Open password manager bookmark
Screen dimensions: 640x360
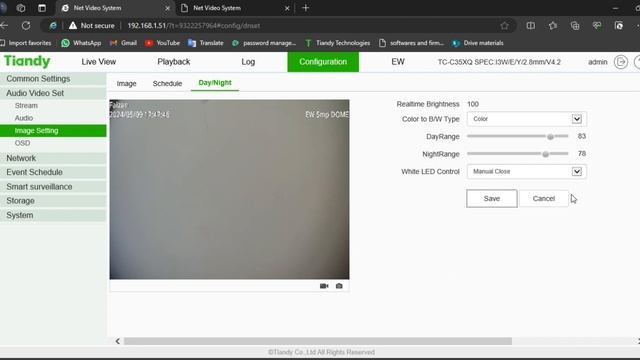pyautogui.click(x=264, y=43)
